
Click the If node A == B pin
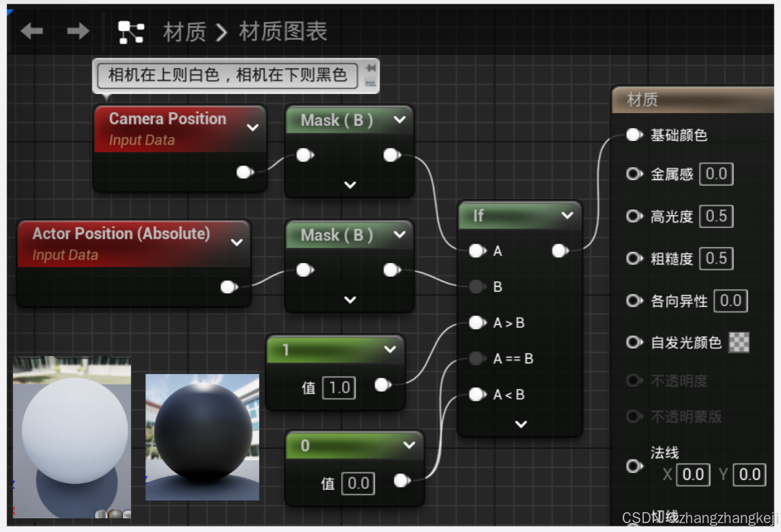point(478,358)
